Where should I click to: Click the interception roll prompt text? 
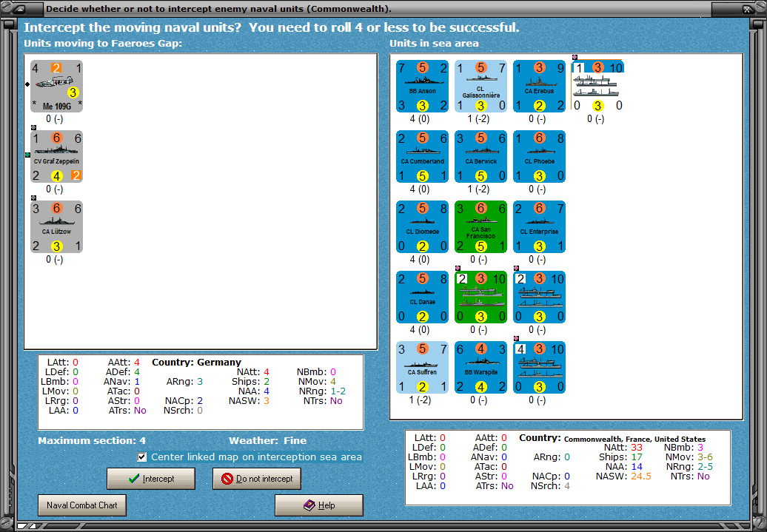coord(272,27)
